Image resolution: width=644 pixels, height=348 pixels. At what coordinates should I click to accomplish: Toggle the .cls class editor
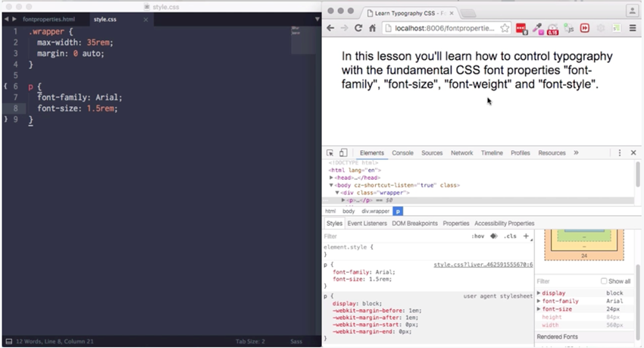510,237
